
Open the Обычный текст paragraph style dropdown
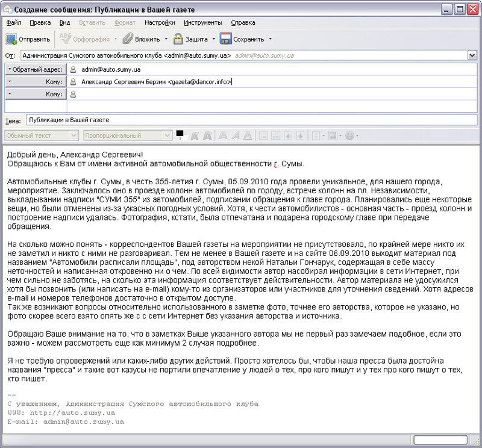point(41,135)
